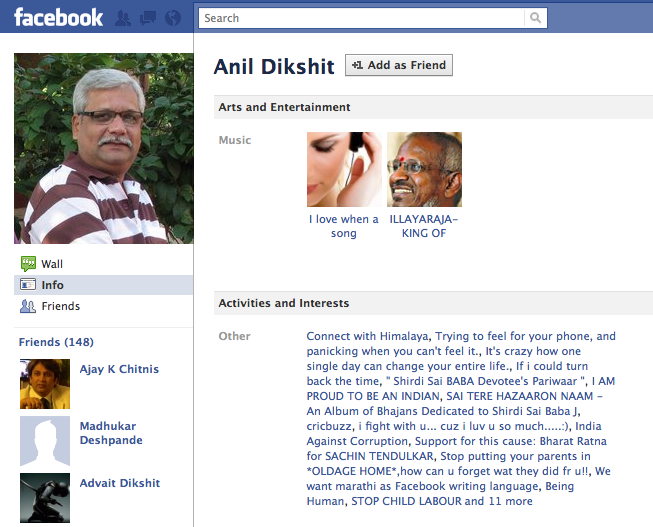This screenshot has width=653, height=527.
Task: Click the search magnifier icon
Action: pyautogui.click(x=536, y=18)
